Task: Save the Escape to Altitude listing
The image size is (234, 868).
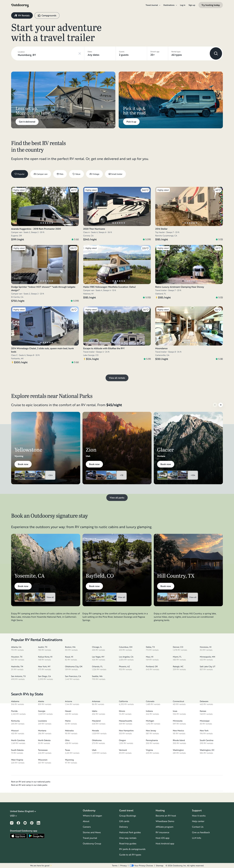Action: pyautogui.click(x=146, y=310)
